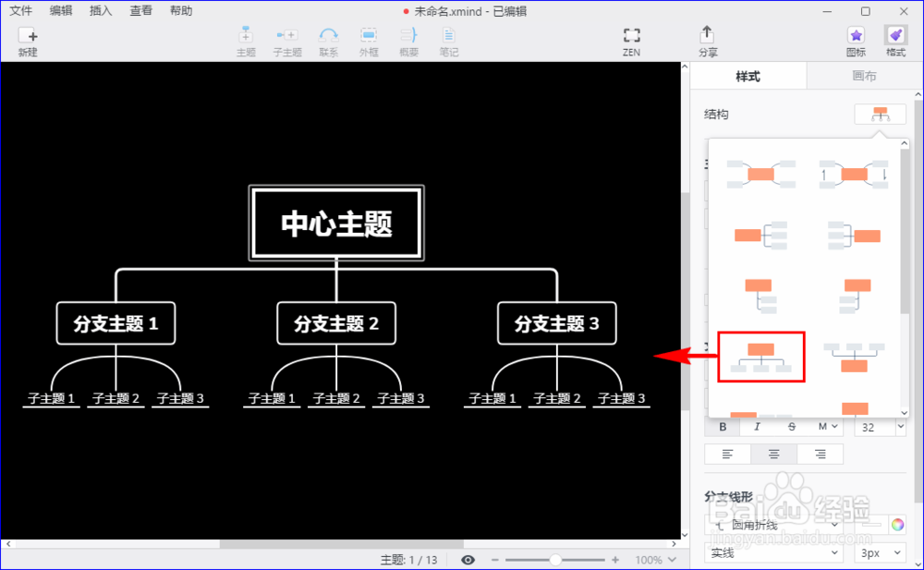Choose the clockwise mind map structure
This screenshot has width=924, height=570.
(x=854, y=174)
